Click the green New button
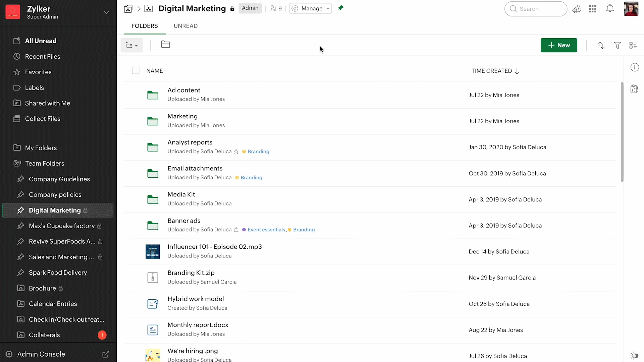The height and width of the screenshot is (362, 644). pos(558,45)
